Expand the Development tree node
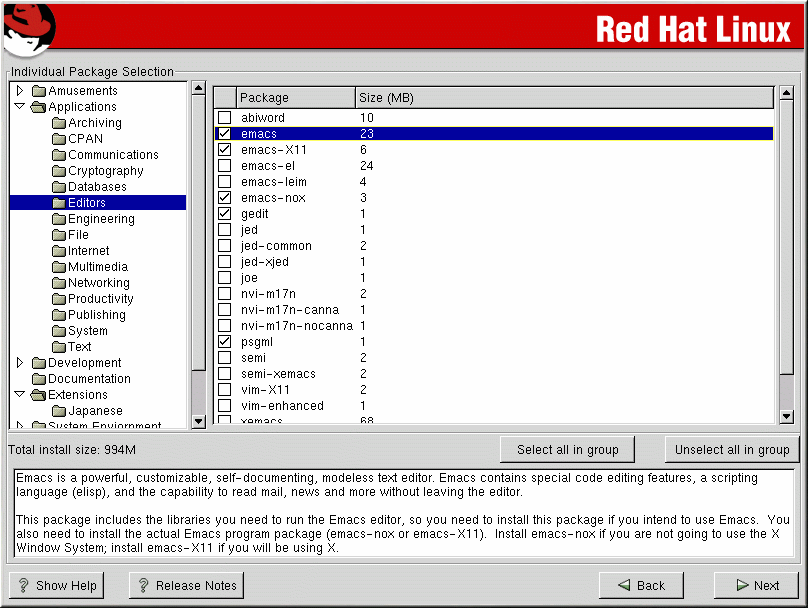The height and width of the screenshot is (608, 808). 19,363
